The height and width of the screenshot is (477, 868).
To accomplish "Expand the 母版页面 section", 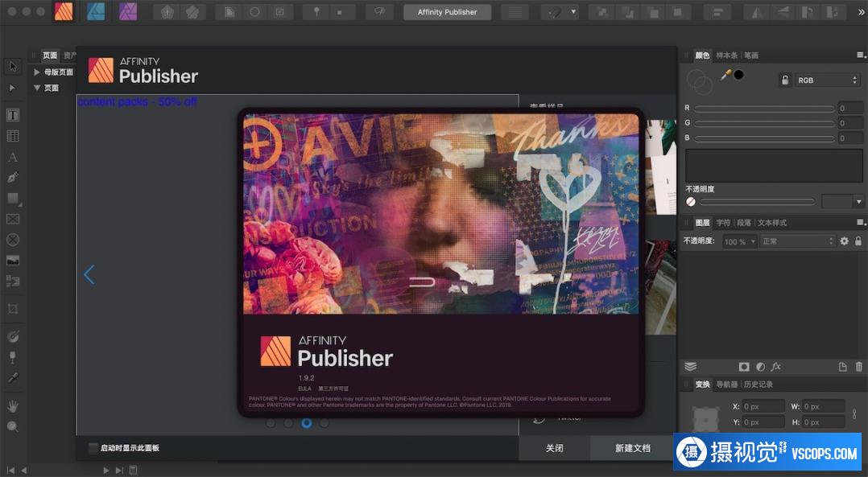I will (x=36, y=72).
